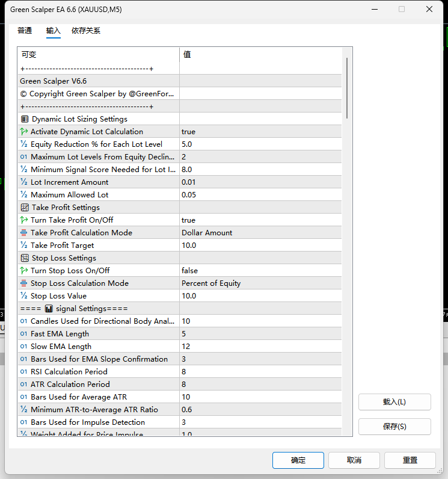Click the arrow icon beside Activate Dynamic Lot Calculation
The height and width of the screenshot is (479, 448).
24,131
